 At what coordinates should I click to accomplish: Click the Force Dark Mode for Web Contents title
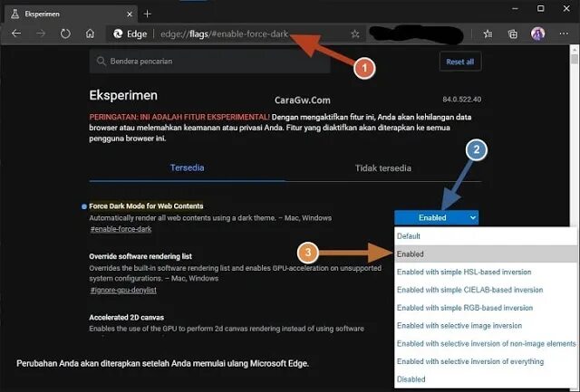click(x=146, y=206)
